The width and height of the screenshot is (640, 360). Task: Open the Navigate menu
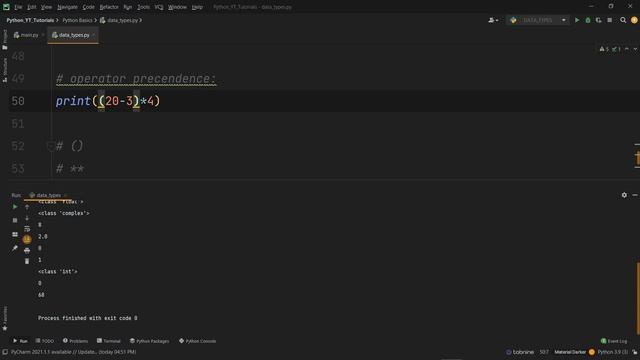pyautogui.click(x=67, y=7)
